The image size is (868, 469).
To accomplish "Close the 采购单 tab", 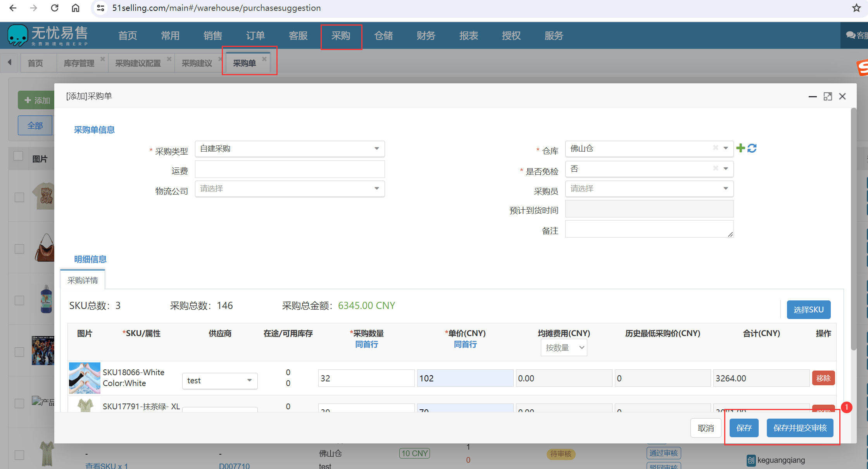I will (264, 59).
